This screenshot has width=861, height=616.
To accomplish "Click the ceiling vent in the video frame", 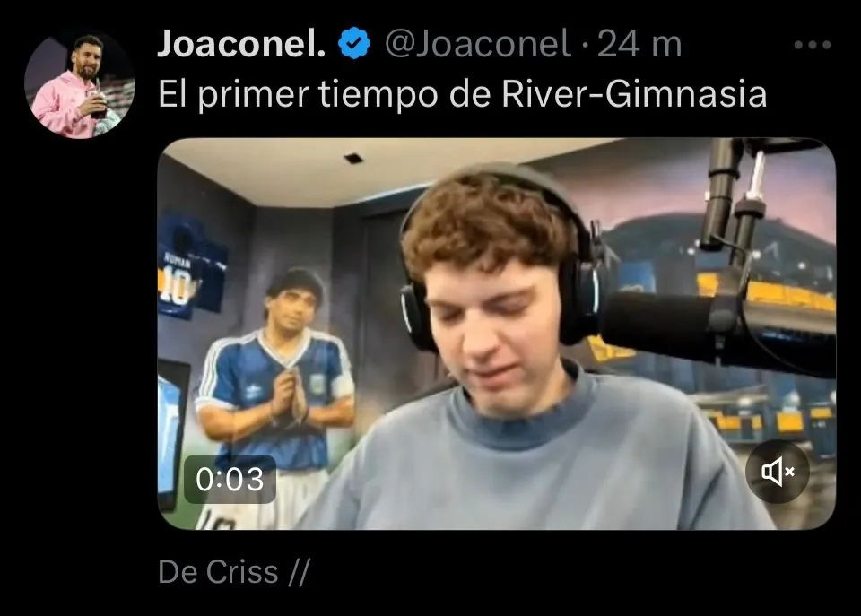I will pos(353,159).
